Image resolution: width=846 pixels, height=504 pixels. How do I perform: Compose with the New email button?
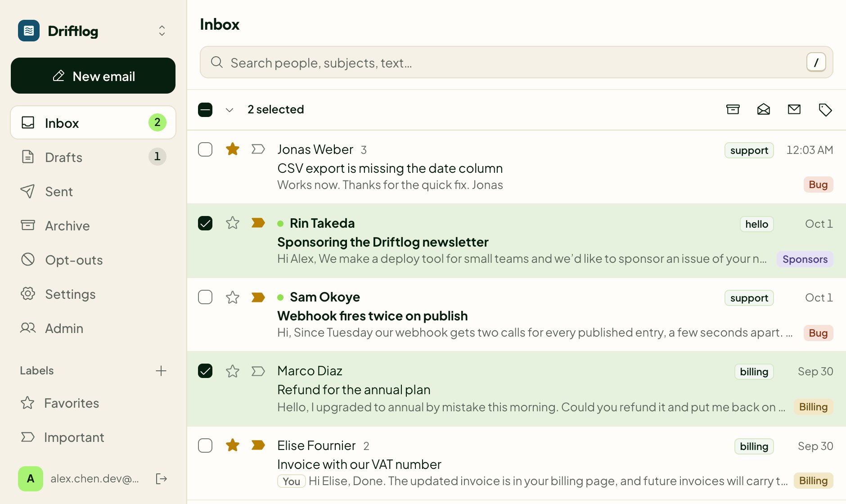click(93, 76)
